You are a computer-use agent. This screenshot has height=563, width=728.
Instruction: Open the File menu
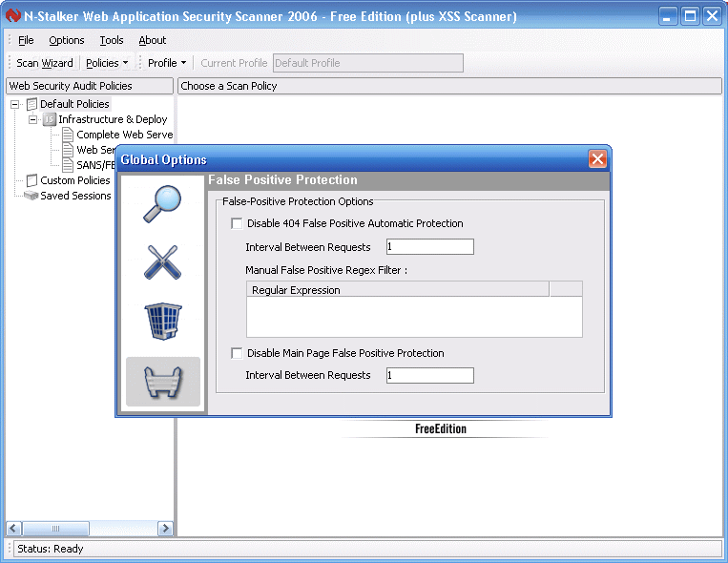[x=26, y=40]
